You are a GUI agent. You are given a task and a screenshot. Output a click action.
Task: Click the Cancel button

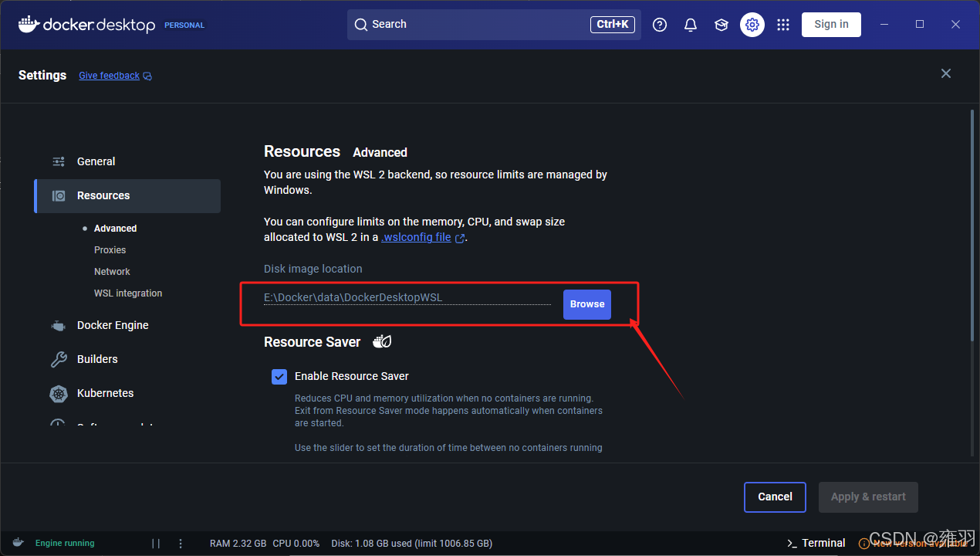coord(775,497)
